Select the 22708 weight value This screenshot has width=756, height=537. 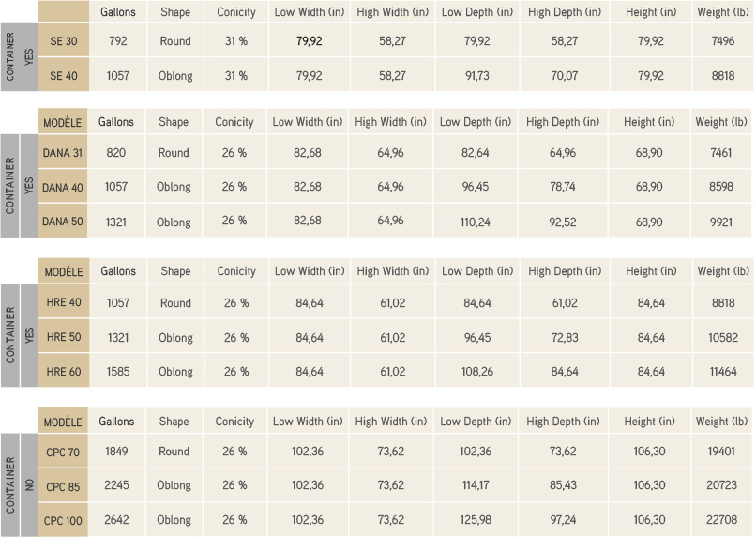722,520
